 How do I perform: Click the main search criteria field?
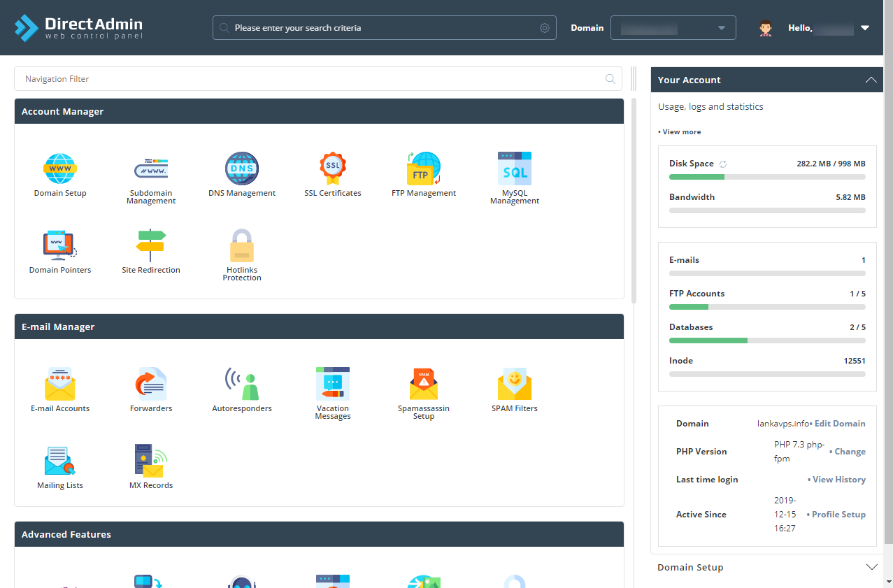pos(385,28)
